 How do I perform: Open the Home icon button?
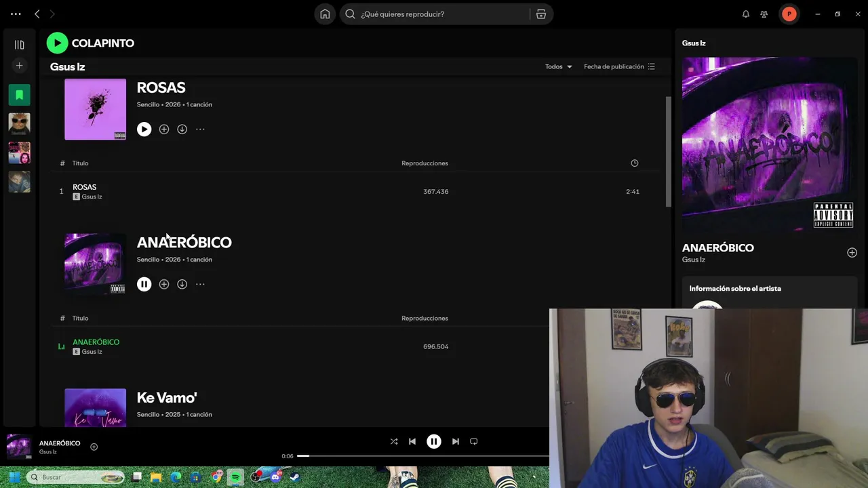click(325, 14)
